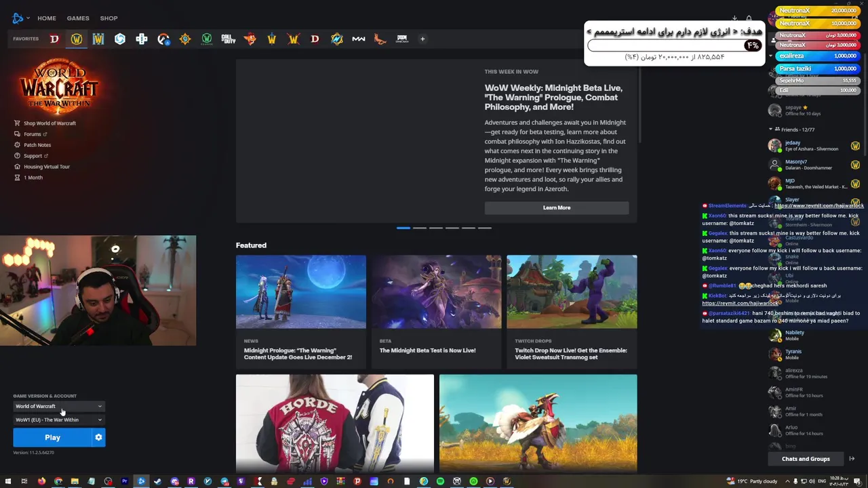
Task: Open the Warcraft III Reforged favorites icon
Action: pyautogui.click(x=98, y=39)
